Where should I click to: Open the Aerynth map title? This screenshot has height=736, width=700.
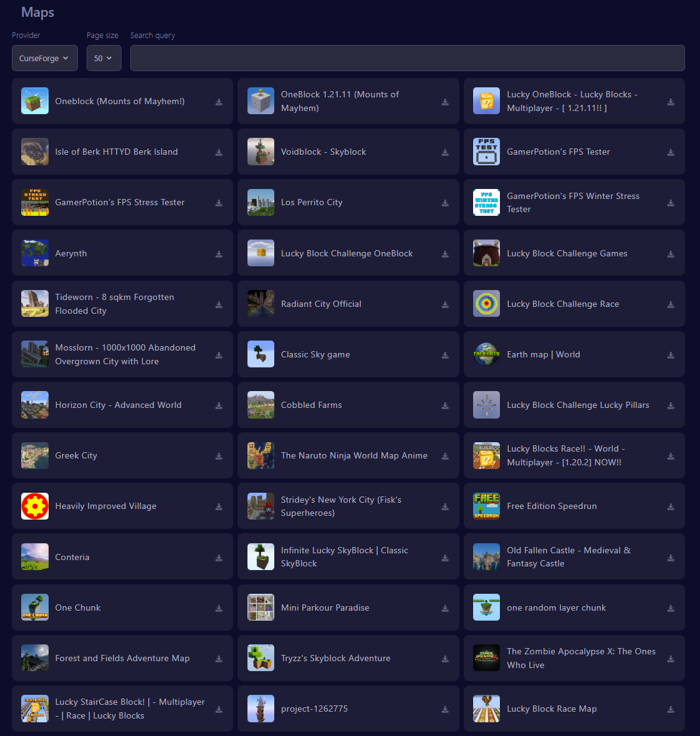(x=71, y=254)
